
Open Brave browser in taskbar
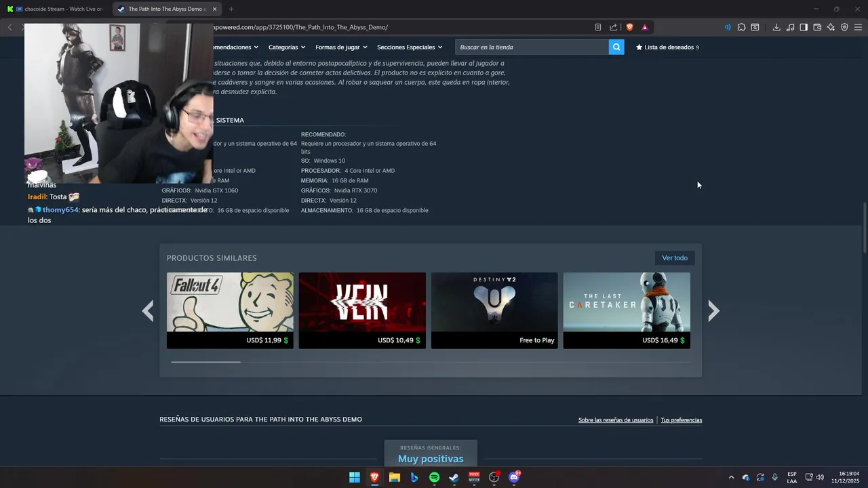tap(374, 477)
